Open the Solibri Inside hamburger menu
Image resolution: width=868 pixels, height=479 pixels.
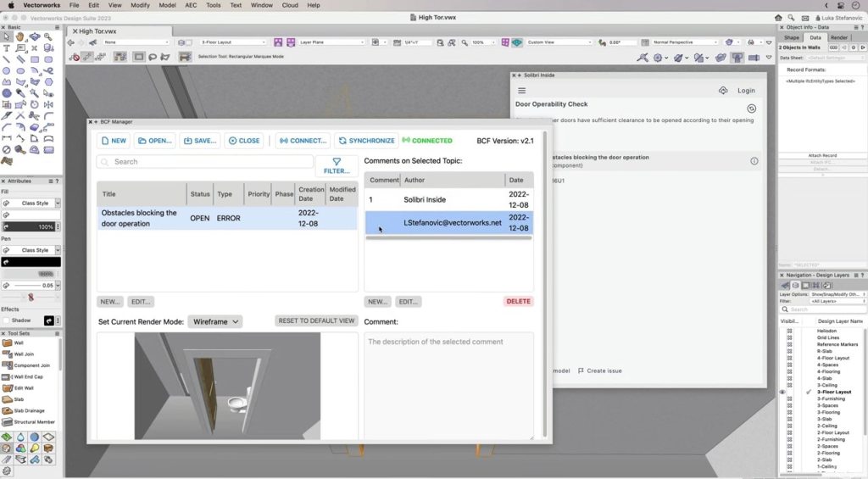click(x=522, y=91)
